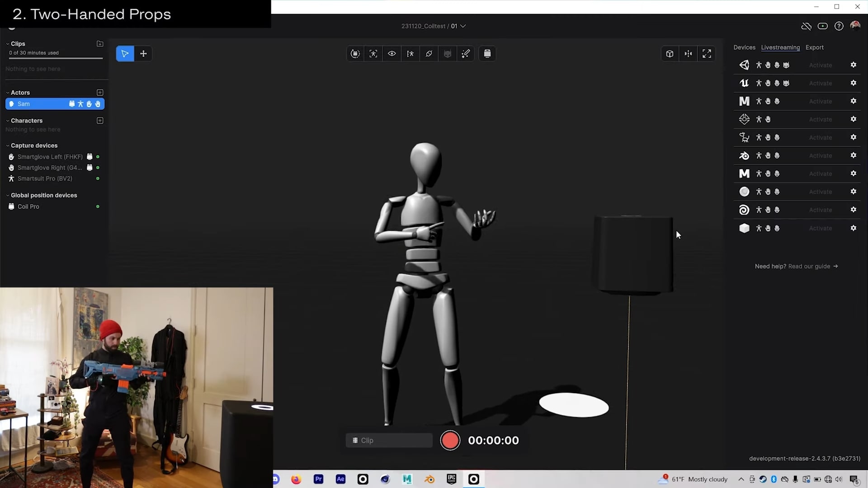Toggle the face mask icon in the toolbar
This screenshot has width=868, height=488.
448,53
